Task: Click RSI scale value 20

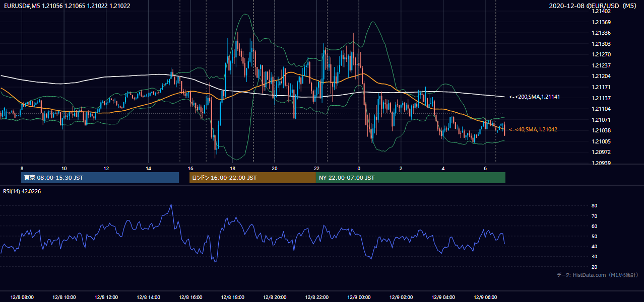Action: (x=595, y=267)
